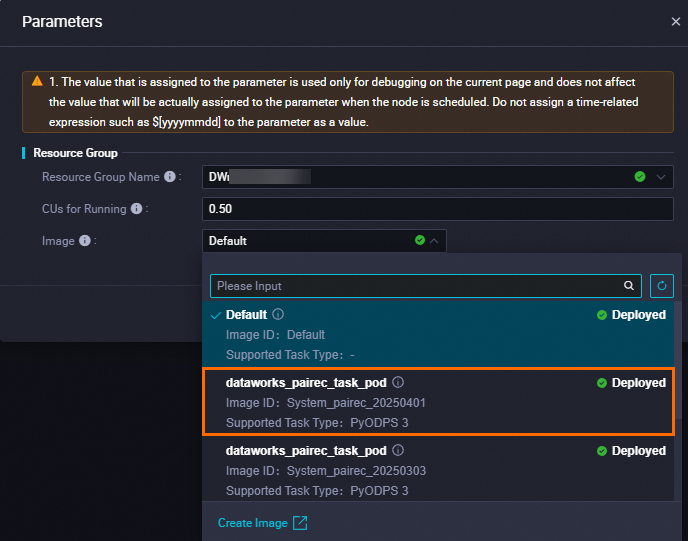Image resolution: width=688 pixels, height=541 pixels.
Task: Open the Create Image link
Action: click(253, 523)
